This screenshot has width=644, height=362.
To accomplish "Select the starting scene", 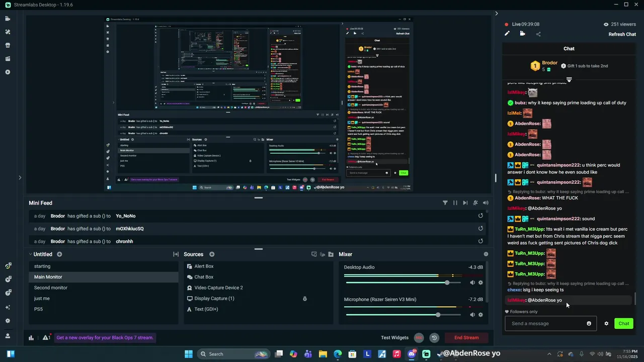I will [x=103, y=266].
